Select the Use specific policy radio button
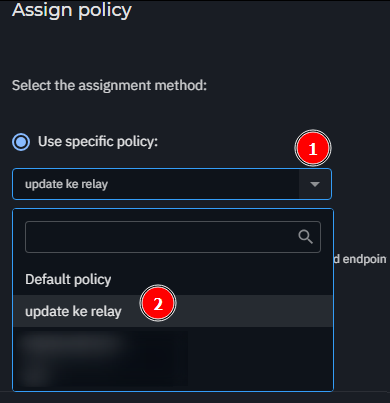 [21, 142]
